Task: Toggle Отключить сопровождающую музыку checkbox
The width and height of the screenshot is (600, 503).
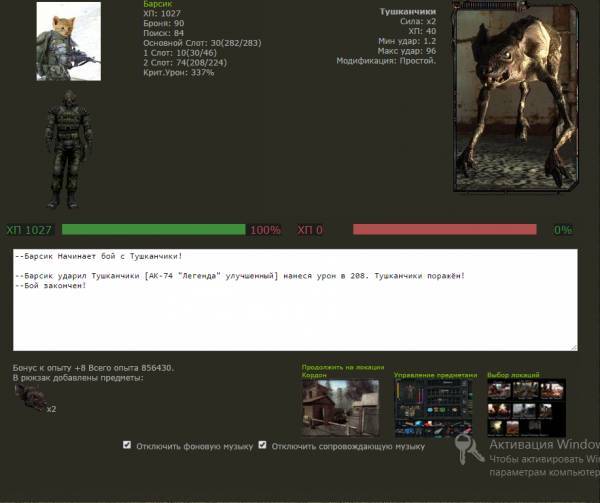Action: coord(262,445)
